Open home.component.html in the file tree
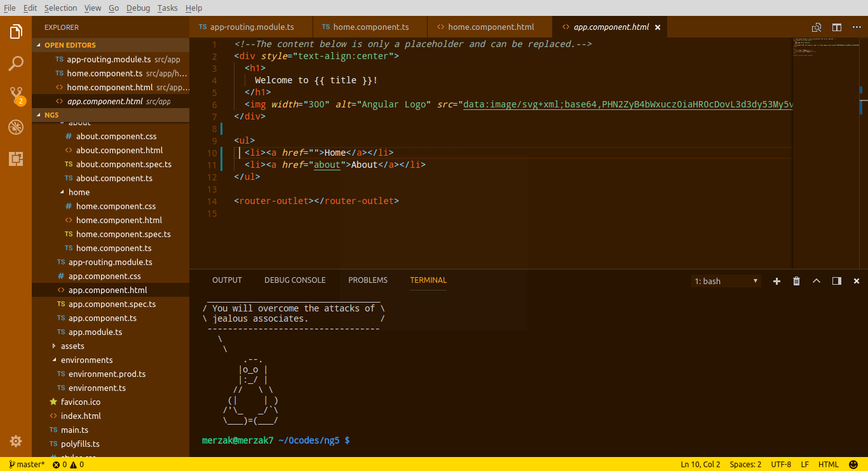 coord(119,220)
